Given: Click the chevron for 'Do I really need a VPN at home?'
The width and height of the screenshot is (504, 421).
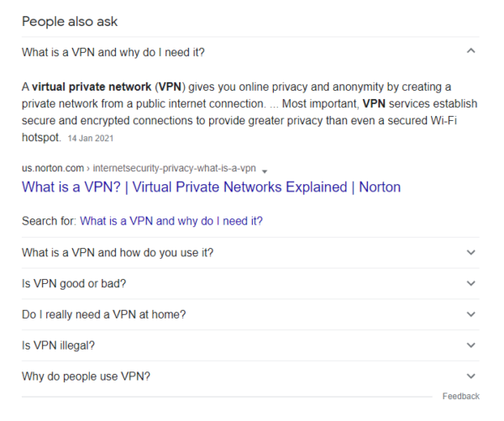Looking at the screenshot, I should point(470,314).
